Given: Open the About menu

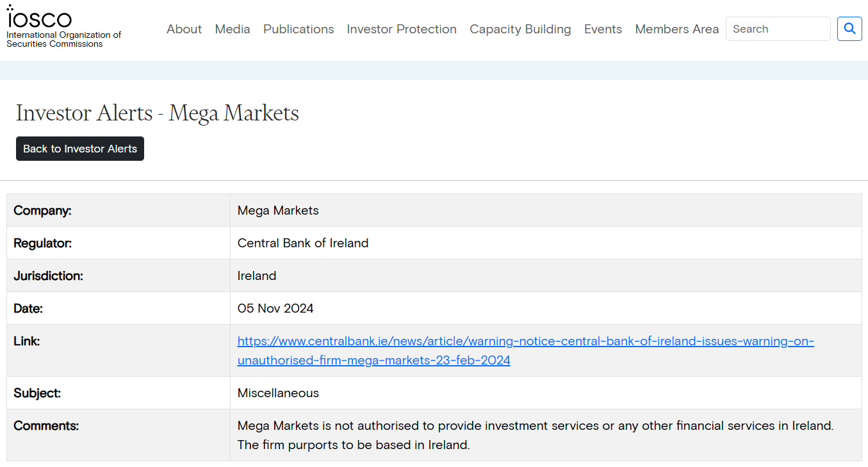Looking at the screenshot, I should pyautogui.click(x=184, y=29).
